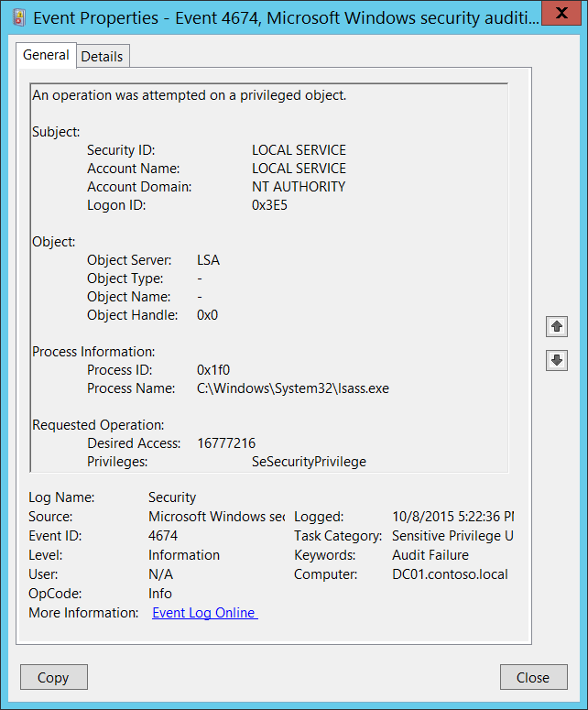The width and height of the screenshot is (588, 710).
Task: Click the Event ID value 4674
Action: click(163, 536)
